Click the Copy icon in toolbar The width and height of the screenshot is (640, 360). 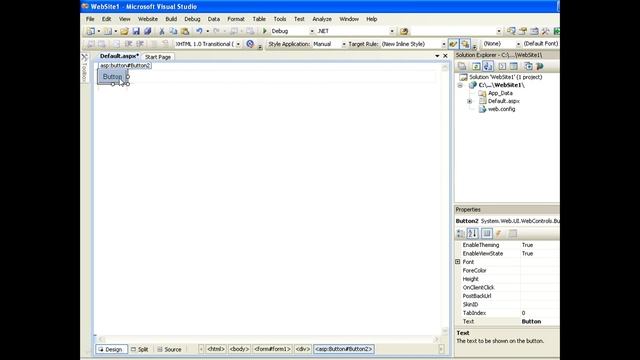click(173, 31)
